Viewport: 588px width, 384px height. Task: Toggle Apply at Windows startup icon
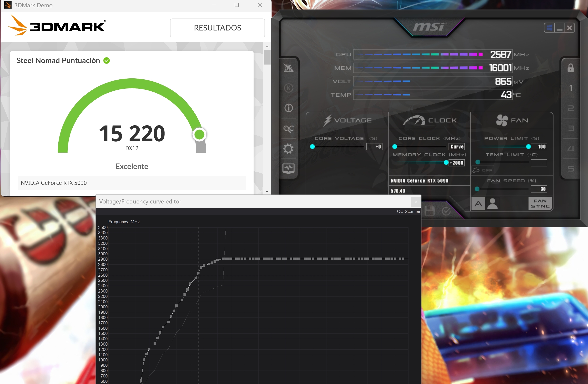[549, 28]
